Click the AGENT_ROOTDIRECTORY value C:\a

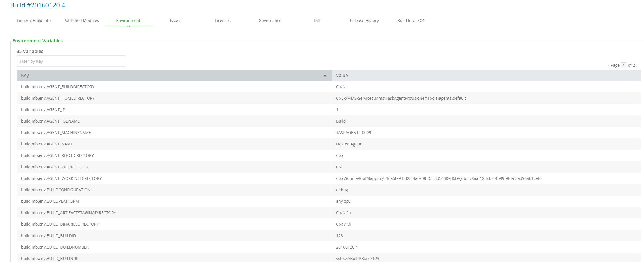[x=340, y=155]
